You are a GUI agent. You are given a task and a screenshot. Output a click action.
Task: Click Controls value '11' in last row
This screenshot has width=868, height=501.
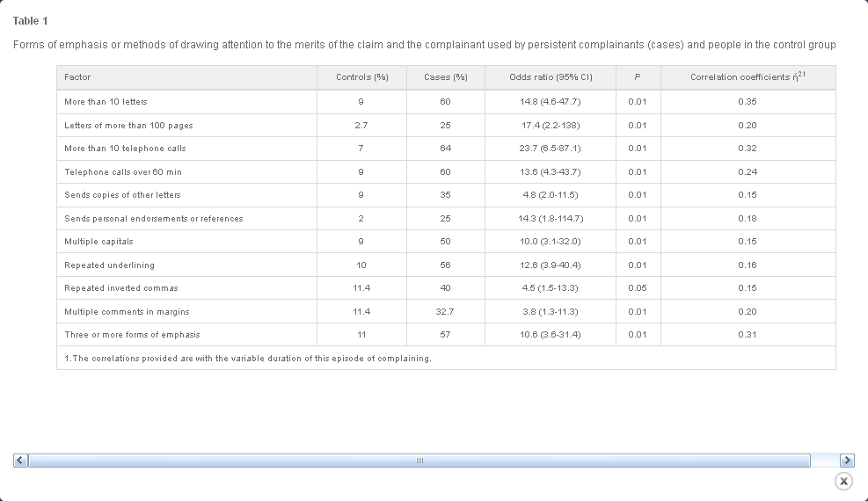click(x=361, y=335)
